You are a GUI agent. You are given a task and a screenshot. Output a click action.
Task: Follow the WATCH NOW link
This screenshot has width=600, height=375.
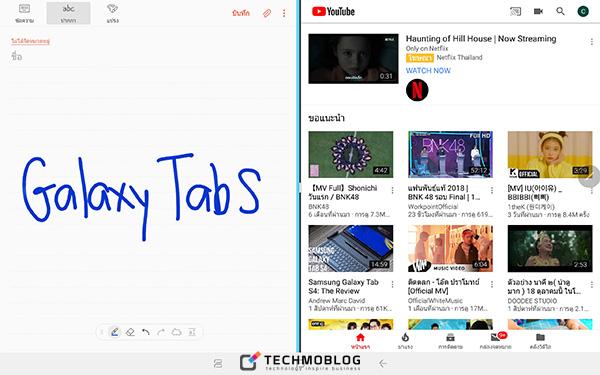[428, 70]
